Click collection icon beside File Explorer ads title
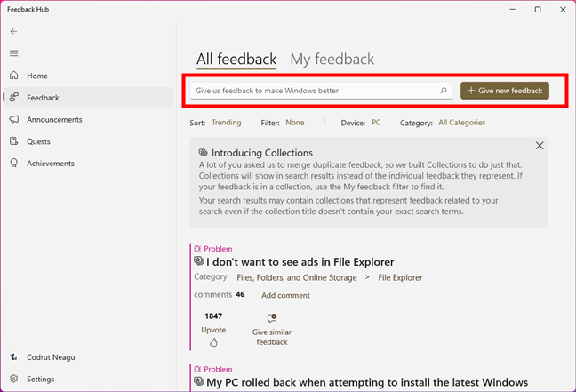The width and height of the screenshot is (576, 392). [199, 260]
